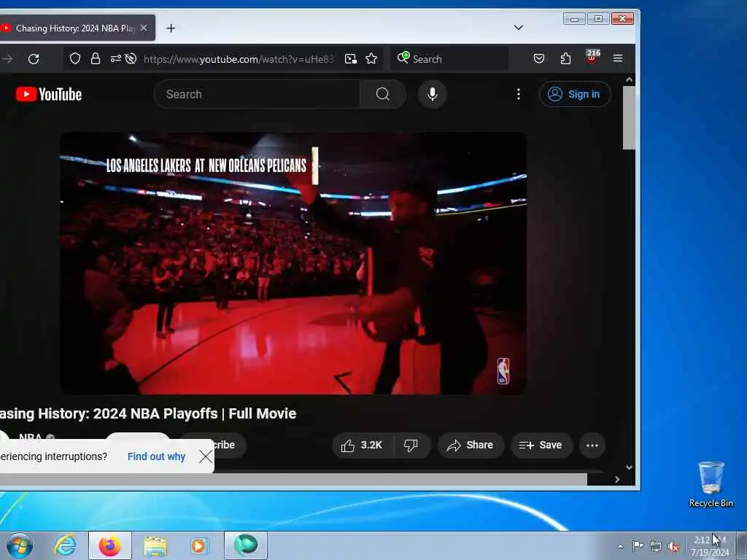
Task: Click the Forward navigation arrow
Action: point(8,59)
